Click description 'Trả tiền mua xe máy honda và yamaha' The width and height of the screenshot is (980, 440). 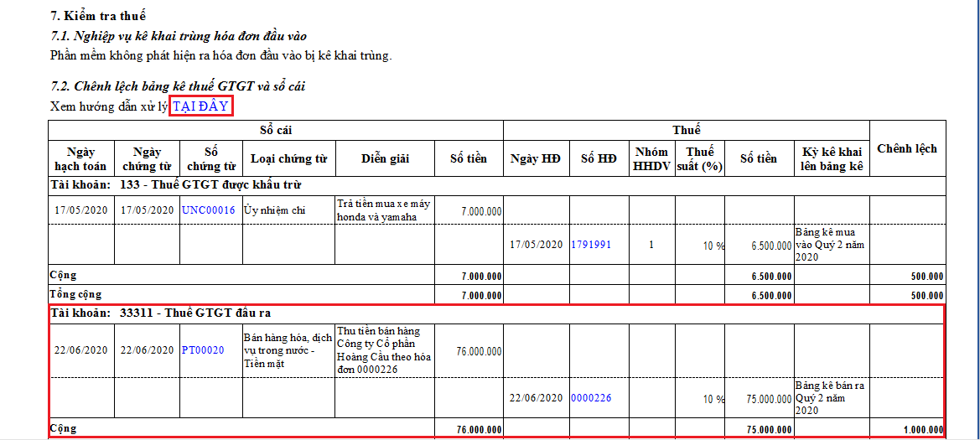[385, 210]
